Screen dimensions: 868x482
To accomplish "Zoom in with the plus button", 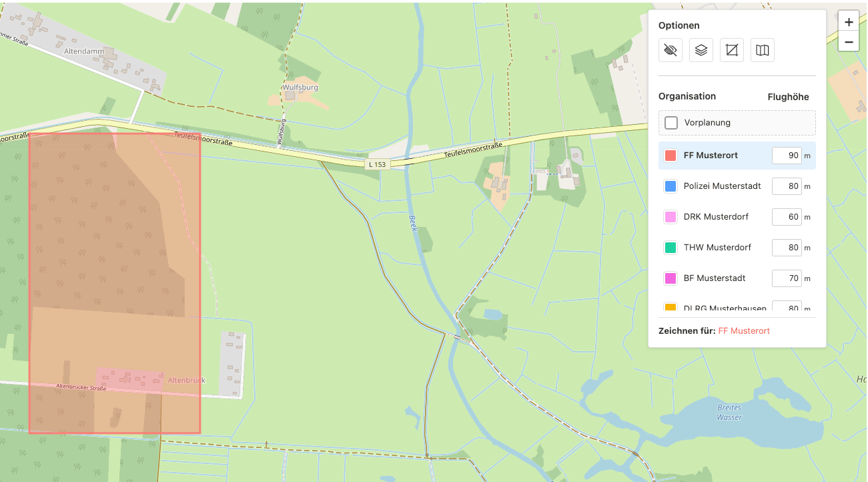I will pos(849,21).
